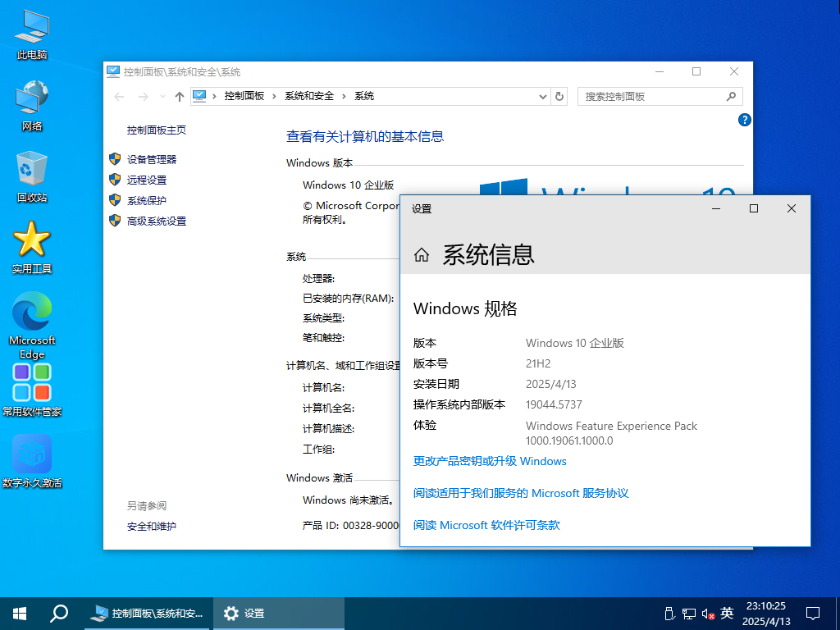
Task: Select 控制面板 breadcrumb segment
Action: pos(244,96)
